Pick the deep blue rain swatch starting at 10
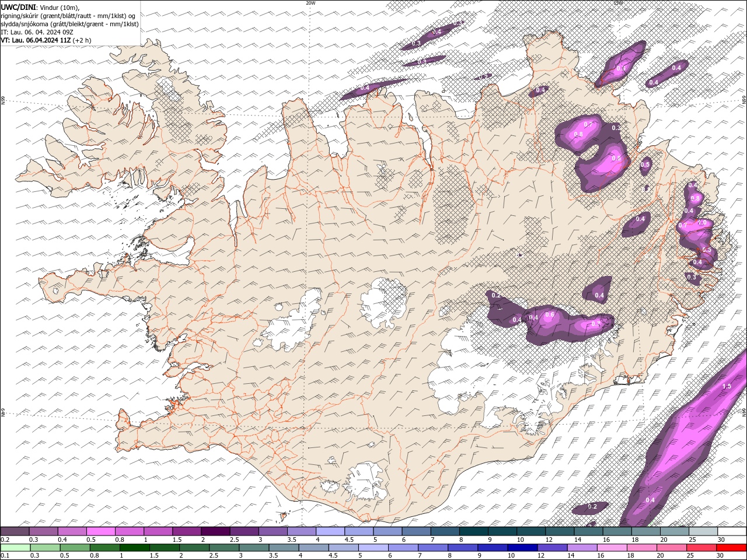This screenshot has height=560, width=747. pyautogui.click(x=522, y=548)
